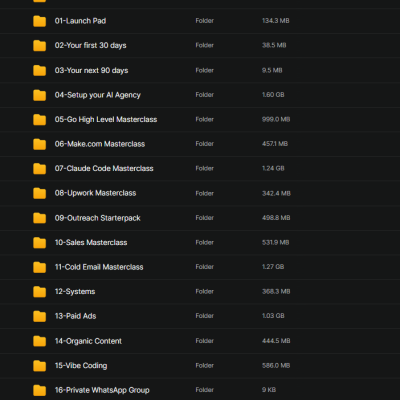Click the Folder type label in 15-Vibe Coding row
Viewport: 400px width, 400px height.
point(205,365)
